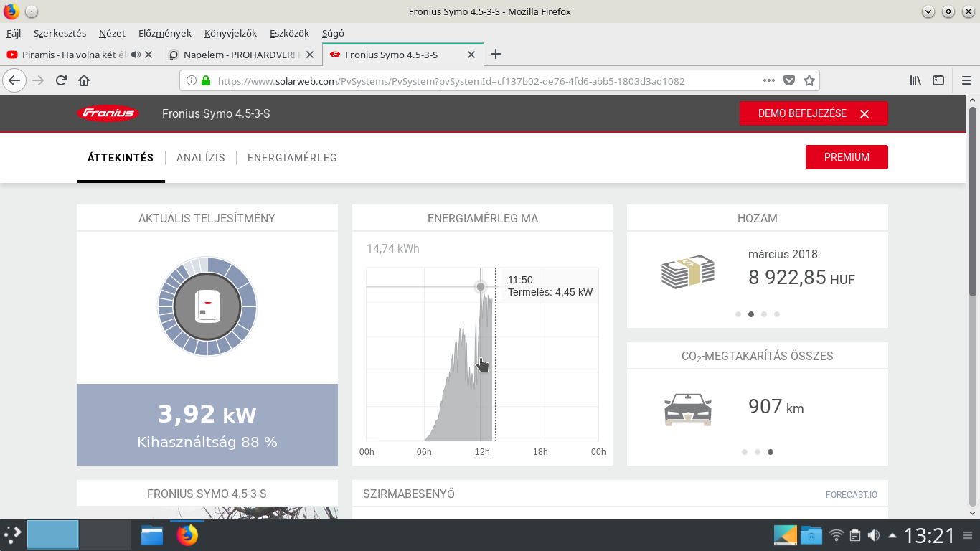Open the Firefox hamburger menu
The image size is (980, 551).
[966, 80]
